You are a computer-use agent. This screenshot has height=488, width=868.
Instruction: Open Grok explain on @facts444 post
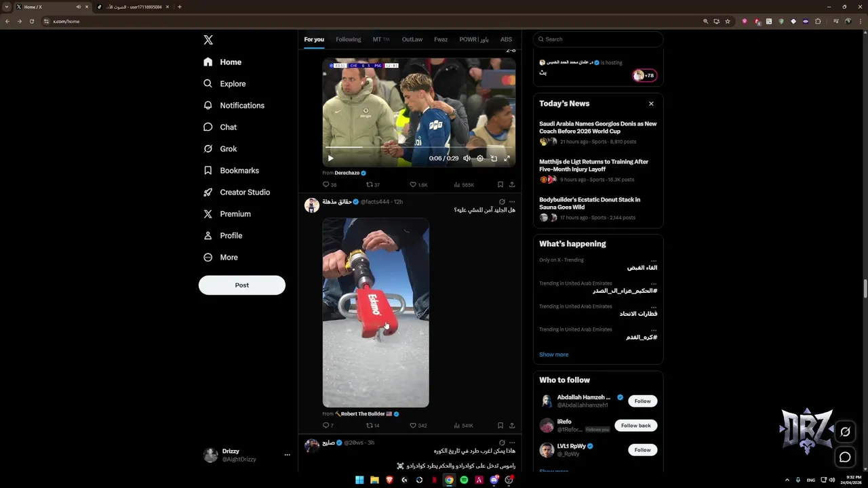[x=502, y=202]
